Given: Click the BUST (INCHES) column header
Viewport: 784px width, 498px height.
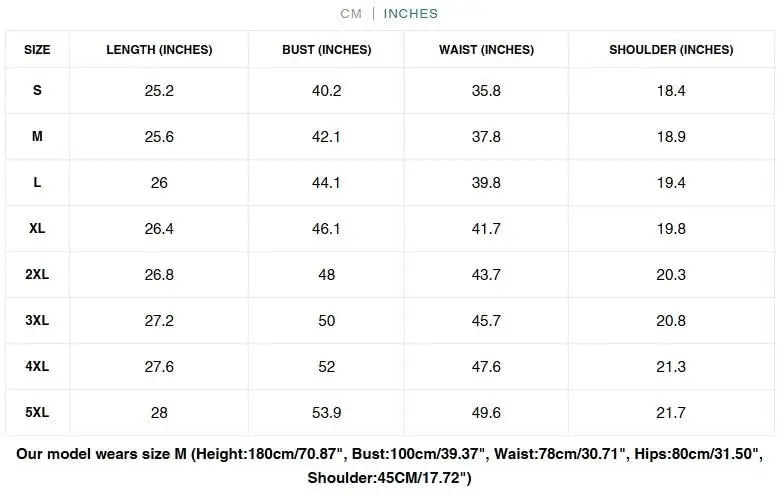Looking at the screenshot, I should pyautogui.click(x=326, y=50).
